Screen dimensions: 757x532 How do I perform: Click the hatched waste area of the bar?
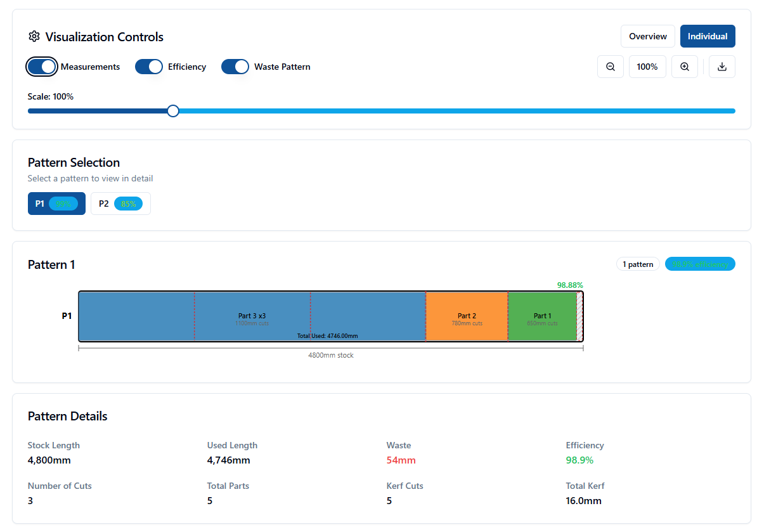[580, 316]
